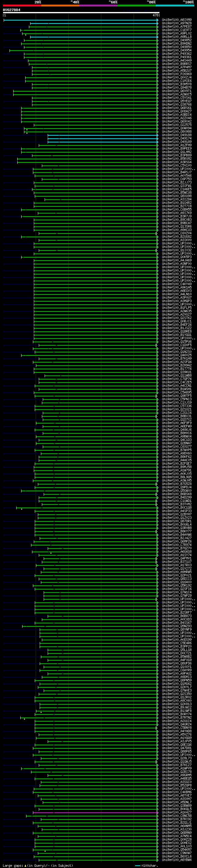Click the purple alignment bar for UniRef100_A1K4Z7

click(x=95, y=813)
